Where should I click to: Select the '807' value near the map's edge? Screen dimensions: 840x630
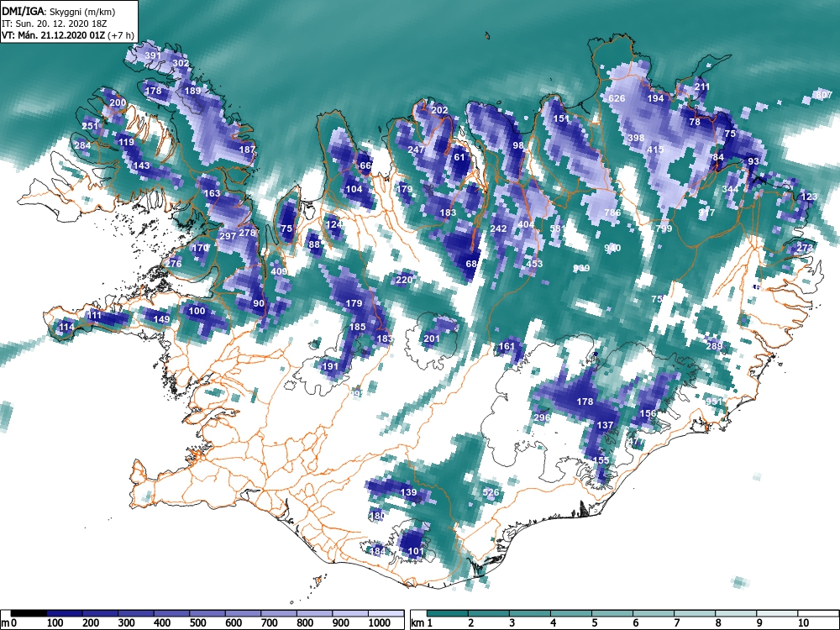coord(824,95)
